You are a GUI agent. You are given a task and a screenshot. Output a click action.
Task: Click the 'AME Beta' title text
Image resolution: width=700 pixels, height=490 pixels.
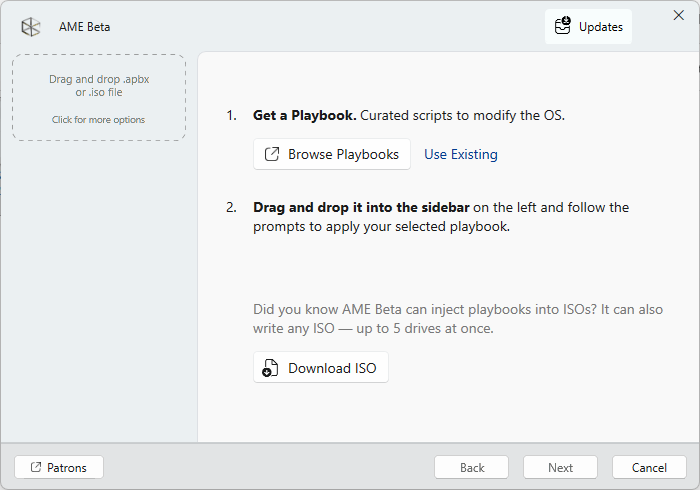84,27
